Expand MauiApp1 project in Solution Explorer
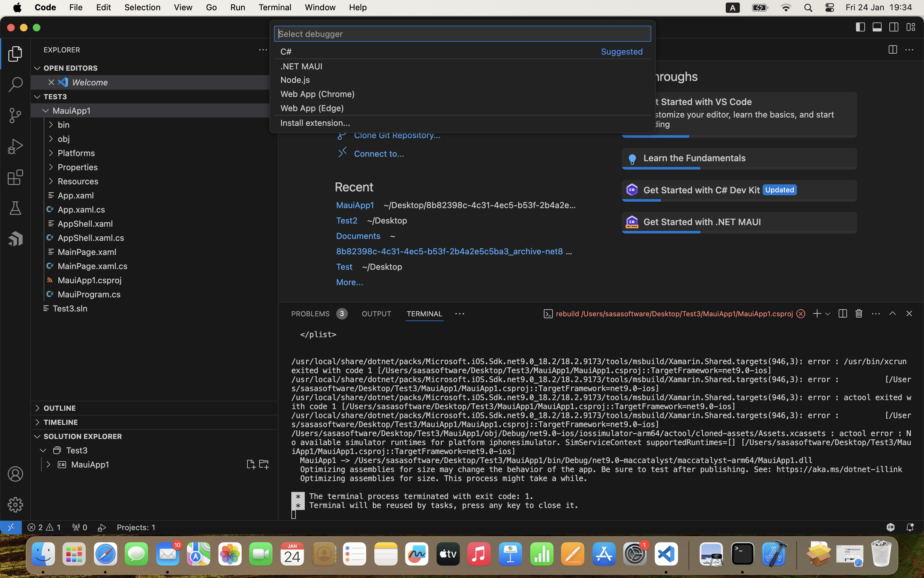The image size is (924, 578). [x=48, y=464]
